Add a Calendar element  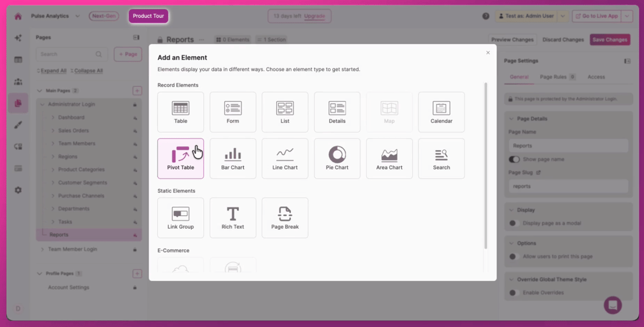tap(442, 112)
